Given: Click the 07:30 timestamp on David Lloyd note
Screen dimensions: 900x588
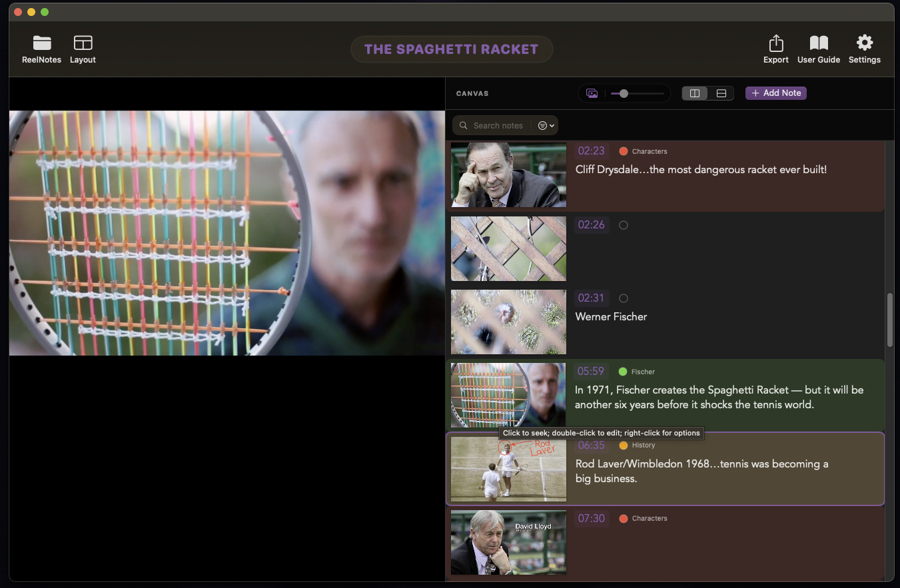Looking at the screenshot, I should click(x=591, y=519).
